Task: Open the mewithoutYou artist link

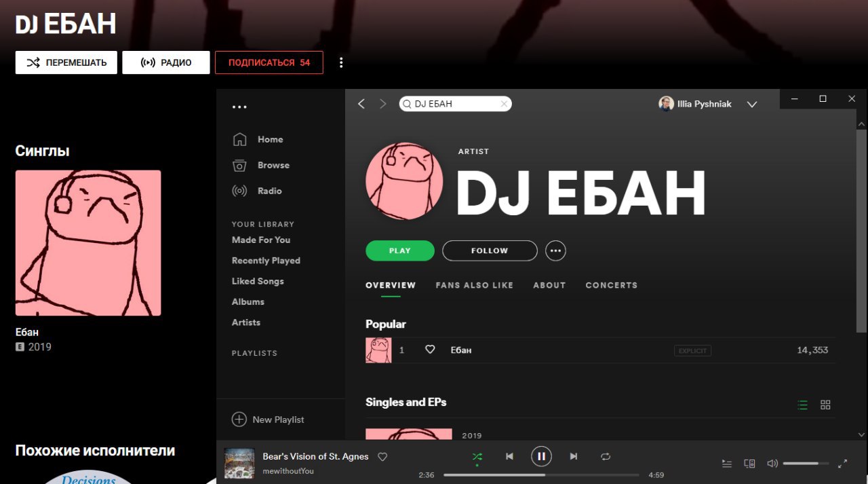Action: [288, 471]
